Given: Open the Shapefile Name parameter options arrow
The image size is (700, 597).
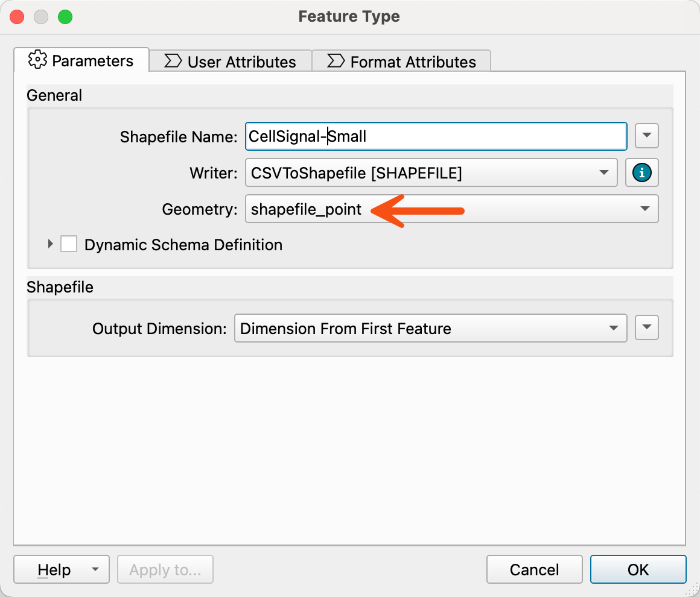Looking at the screenshot, I should tap(646, 136).
